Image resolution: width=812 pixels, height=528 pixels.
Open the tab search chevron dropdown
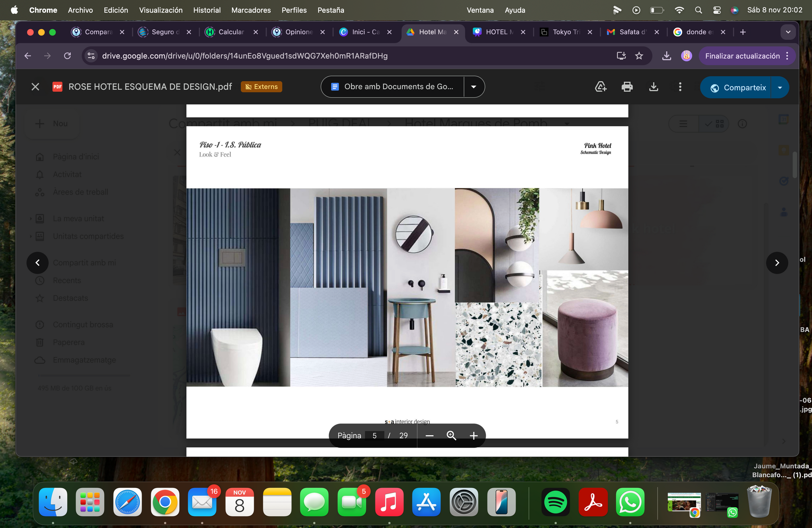[x=788, y=32]
